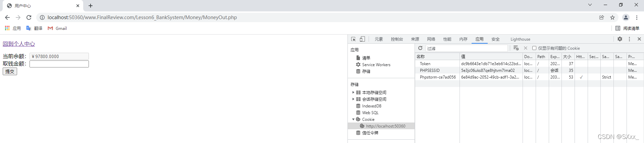Screen dimensions: 644x143
Task: Expand 会话存储空间 tree arrow
Action: (x=353, y=99)
